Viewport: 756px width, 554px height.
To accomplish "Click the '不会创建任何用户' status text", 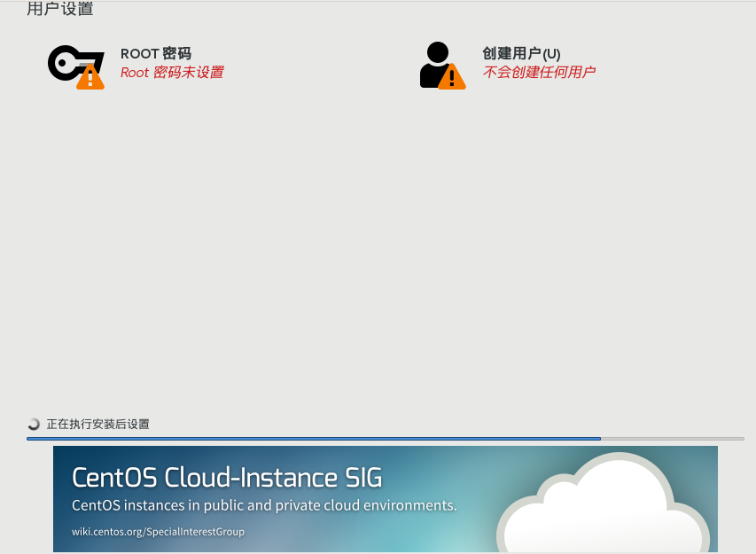I will click(539, 73).
